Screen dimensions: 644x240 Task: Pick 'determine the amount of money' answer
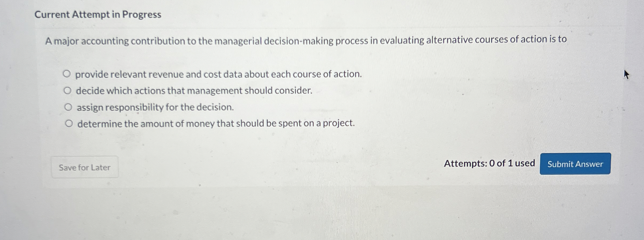(68, 123)
